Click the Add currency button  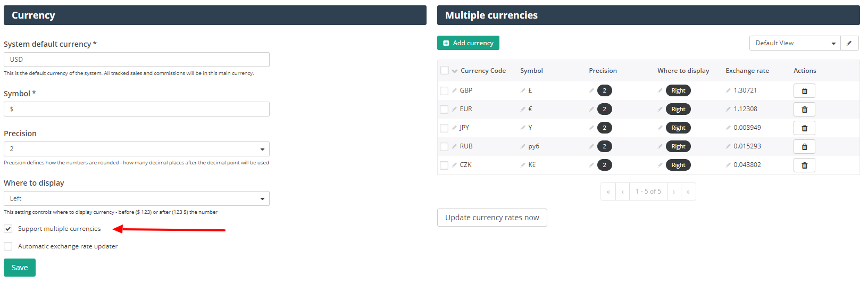coord(468,43)
